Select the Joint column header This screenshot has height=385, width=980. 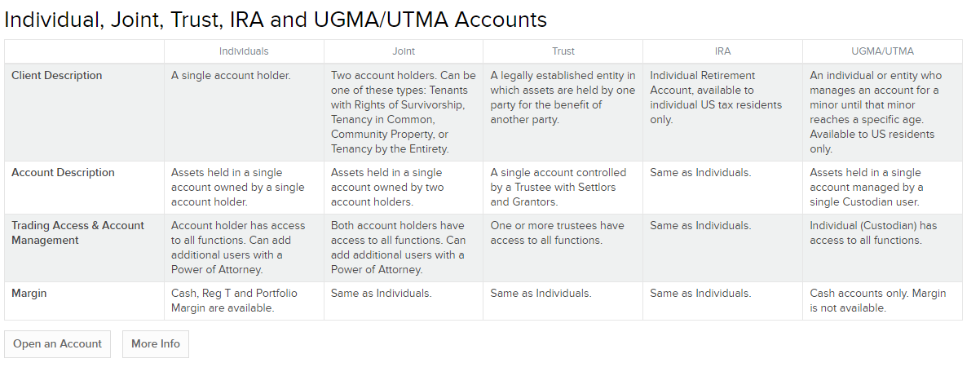404,51
